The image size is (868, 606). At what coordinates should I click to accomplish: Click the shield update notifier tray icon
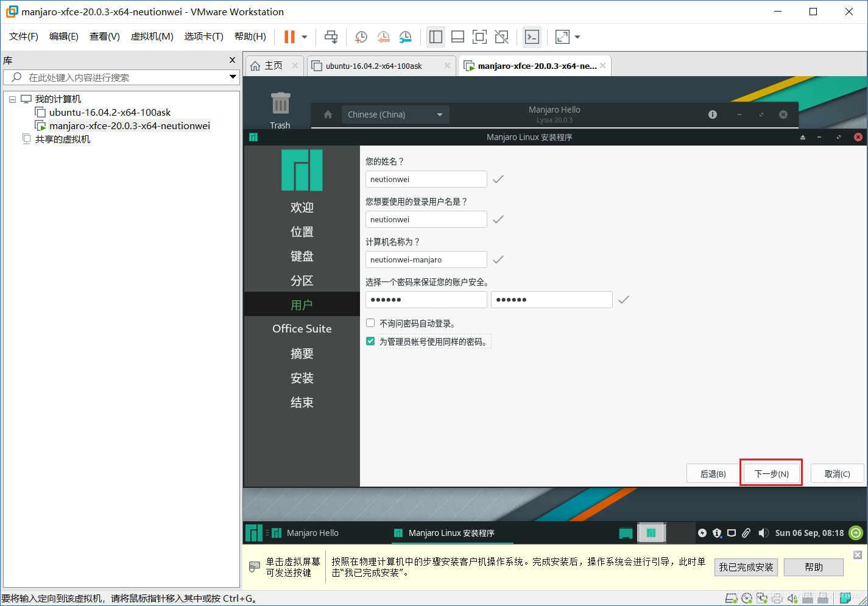click(717, 533)
